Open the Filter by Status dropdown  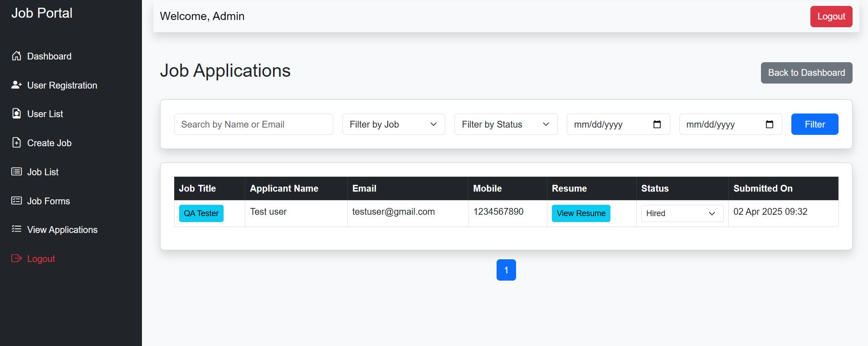coord(506,124)
